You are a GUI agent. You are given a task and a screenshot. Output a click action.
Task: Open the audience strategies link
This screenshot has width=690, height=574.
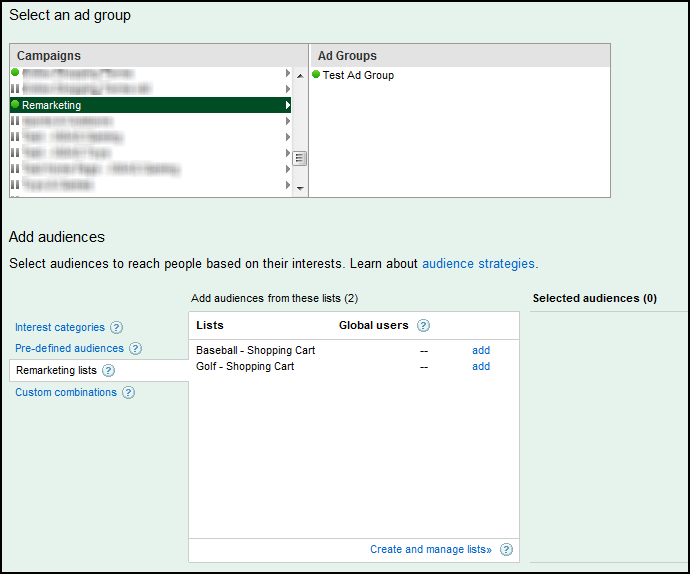tap(478, 264)
